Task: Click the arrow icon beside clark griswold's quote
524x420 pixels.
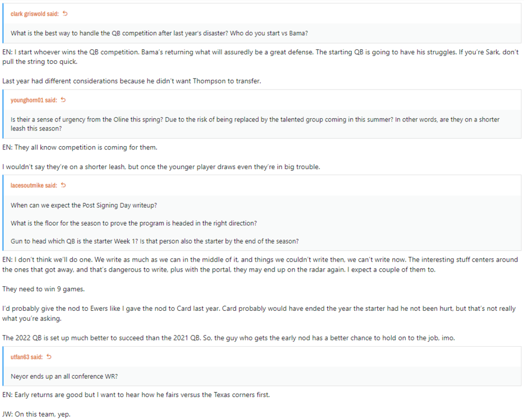Action: click(66, 13)
